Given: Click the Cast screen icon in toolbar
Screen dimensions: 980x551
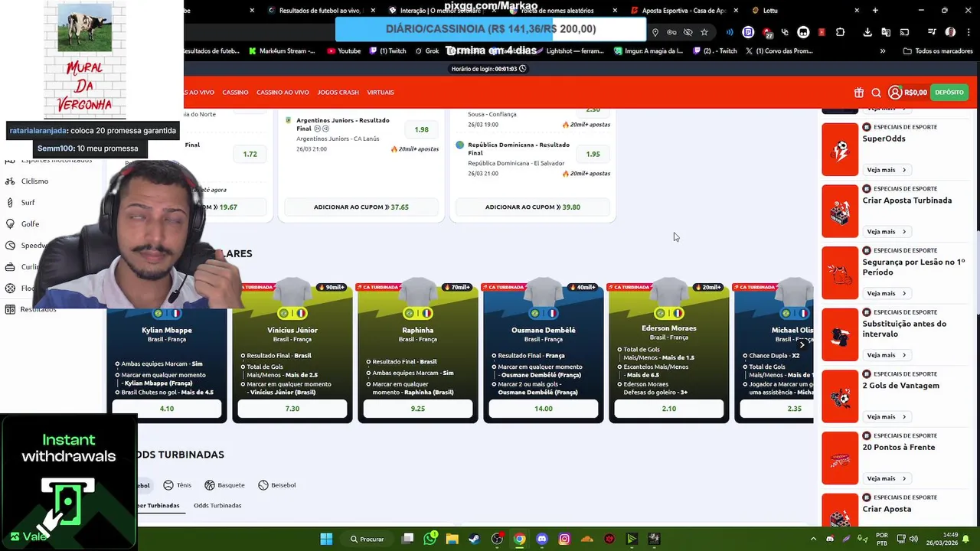Looking at the screenshot, I should click(x=904, y=32).
